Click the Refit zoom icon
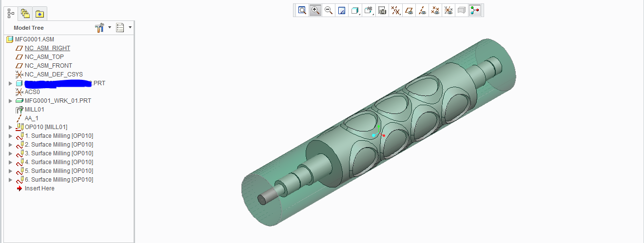644x243 pixels. pyautogui.click(x=302, y=10)
